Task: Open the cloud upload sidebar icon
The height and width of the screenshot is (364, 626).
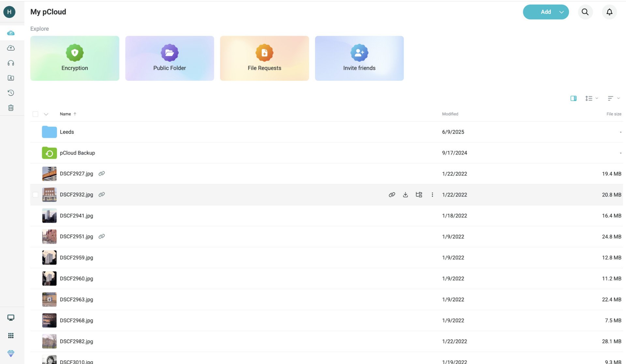Action: (11, 48)
